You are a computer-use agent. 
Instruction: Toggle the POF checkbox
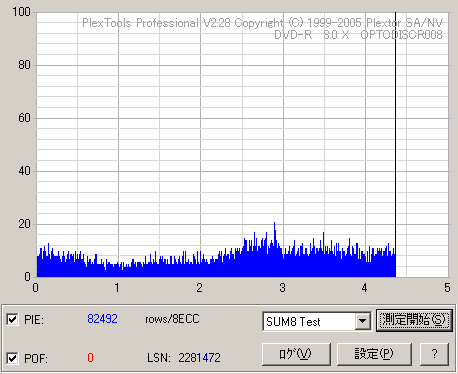(x=12, y=358)
